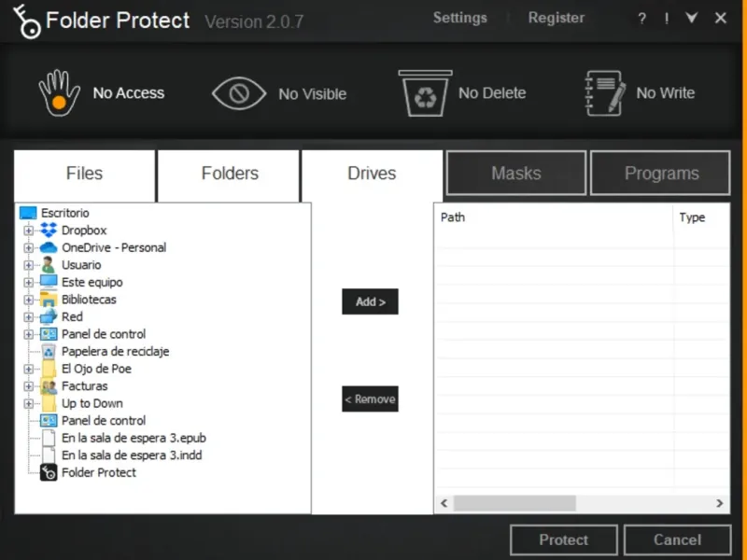Expand the Facturas node
747x560 pixels.
point(29,386)
